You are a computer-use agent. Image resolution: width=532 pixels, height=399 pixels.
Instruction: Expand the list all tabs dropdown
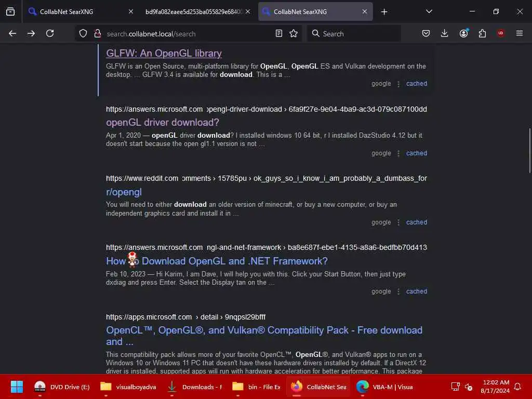[429, 11]
